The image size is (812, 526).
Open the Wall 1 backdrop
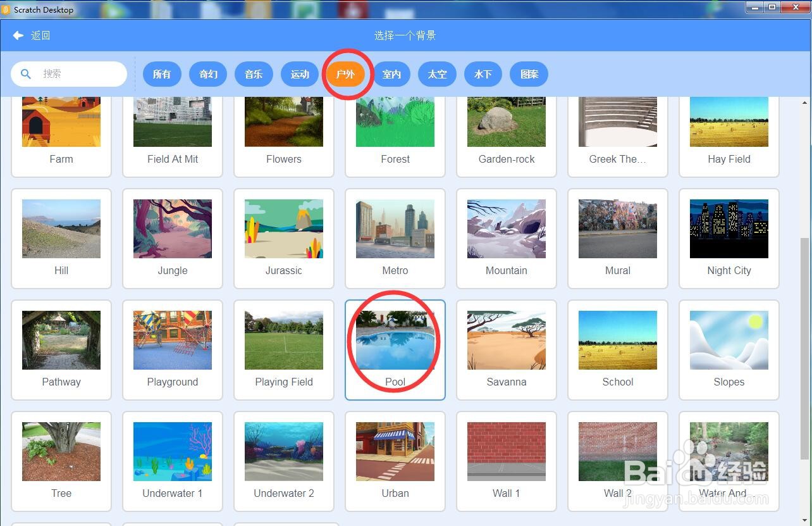pyautogui.click(x=507, y=461)
